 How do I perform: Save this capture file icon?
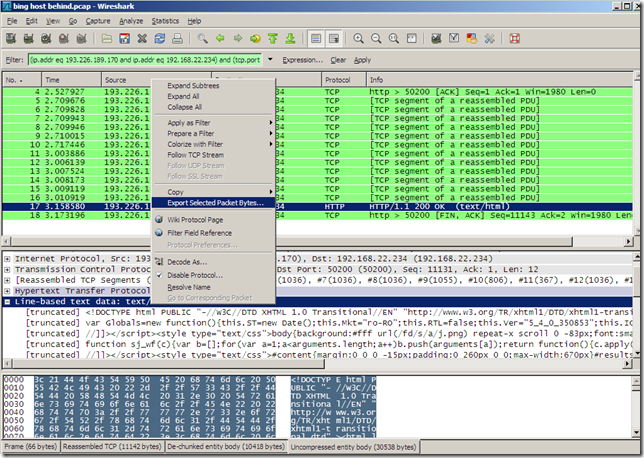(x=124, y=39)
